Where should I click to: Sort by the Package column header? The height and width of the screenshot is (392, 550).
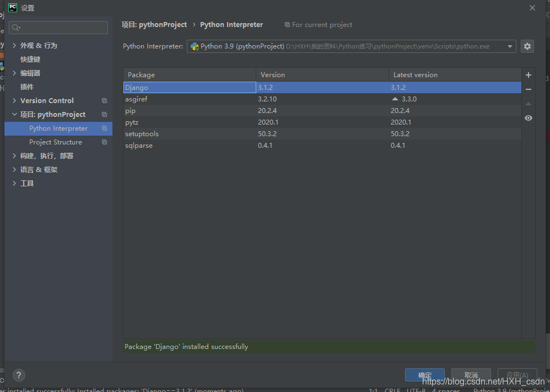(190, 75)
